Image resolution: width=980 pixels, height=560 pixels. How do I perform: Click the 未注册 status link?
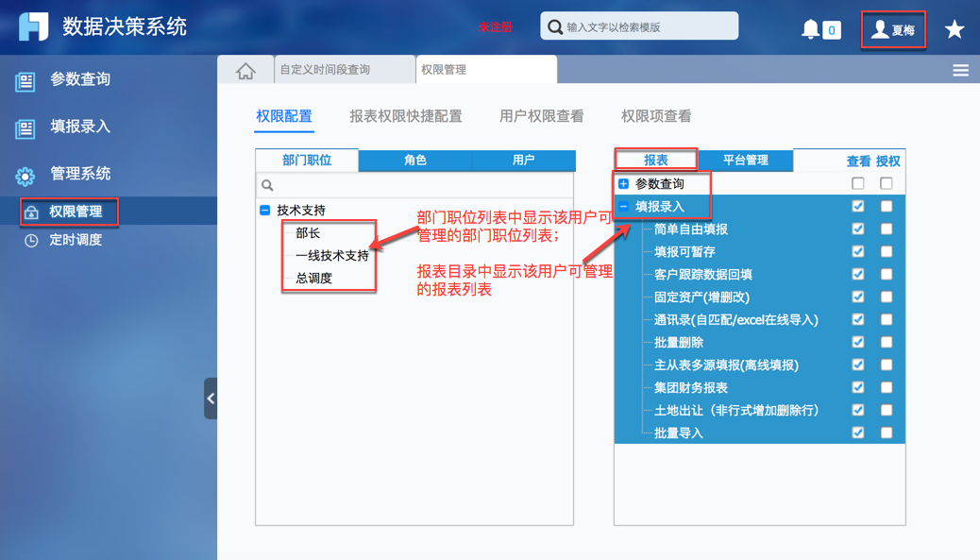[495, 27]
